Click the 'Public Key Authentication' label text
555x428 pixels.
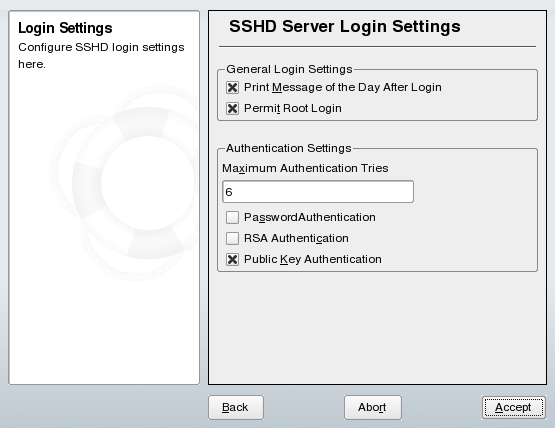(313, 259)
